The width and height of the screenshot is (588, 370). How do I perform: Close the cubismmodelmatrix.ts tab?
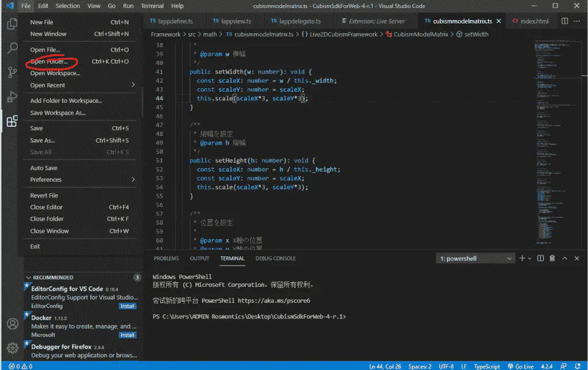coord(499,21)
